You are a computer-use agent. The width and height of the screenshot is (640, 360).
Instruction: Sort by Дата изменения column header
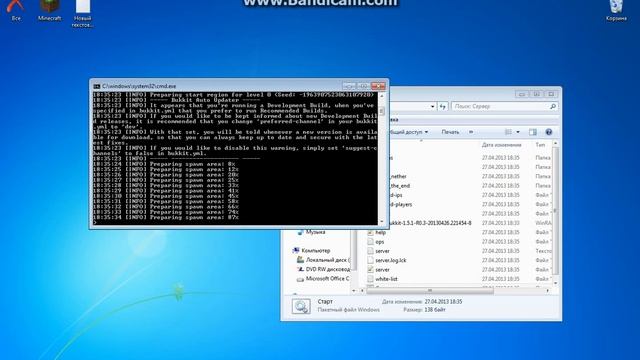pos(501,145)
